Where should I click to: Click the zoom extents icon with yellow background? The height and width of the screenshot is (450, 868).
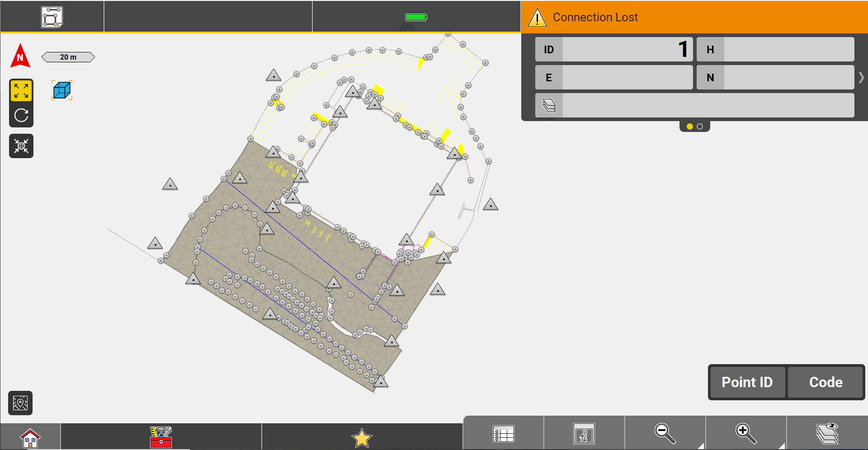coord(21,90)
